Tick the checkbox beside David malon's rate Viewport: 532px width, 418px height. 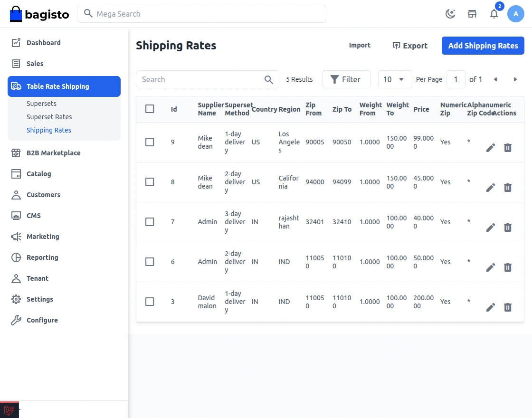click(x=150, y=302)
